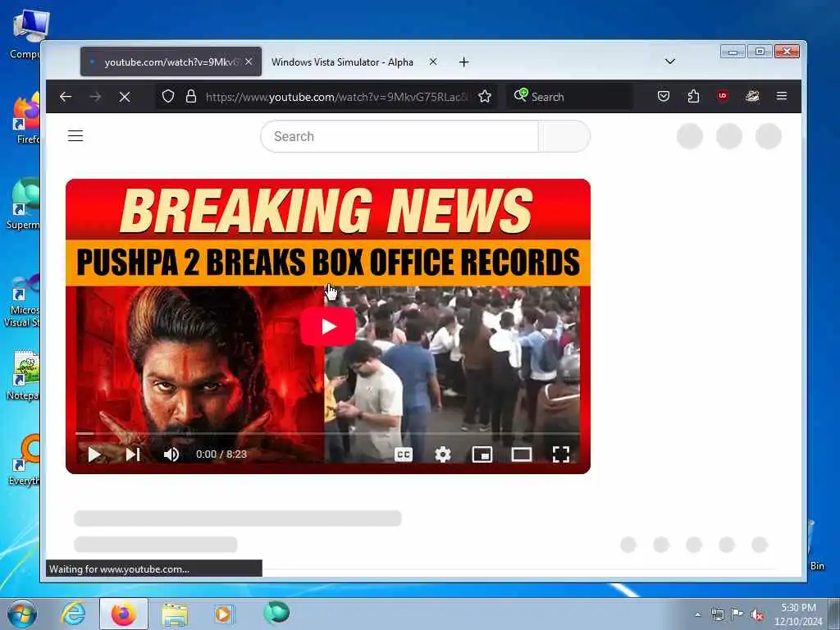Close the Windows Vista Simulator tab
The height and width of the screenshot is (630, 840).
pyautogui.click(x=433, y=62)
